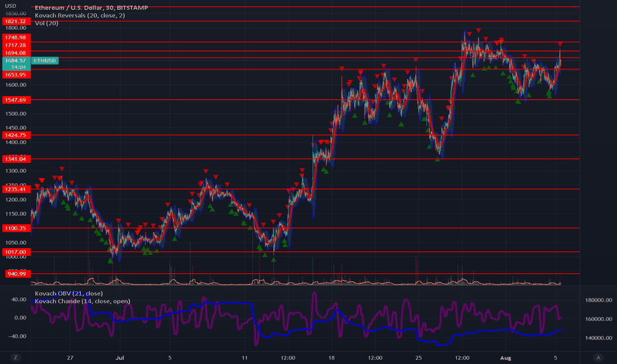
Task: Click the 140000.00 value on the OBV axis
Action: (598, 338)
